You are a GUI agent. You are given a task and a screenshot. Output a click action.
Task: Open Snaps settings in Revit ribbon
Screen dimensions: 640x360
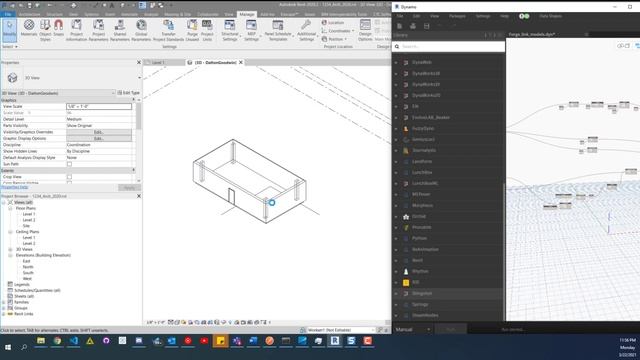pyautogui.click(x=59, y=28)
